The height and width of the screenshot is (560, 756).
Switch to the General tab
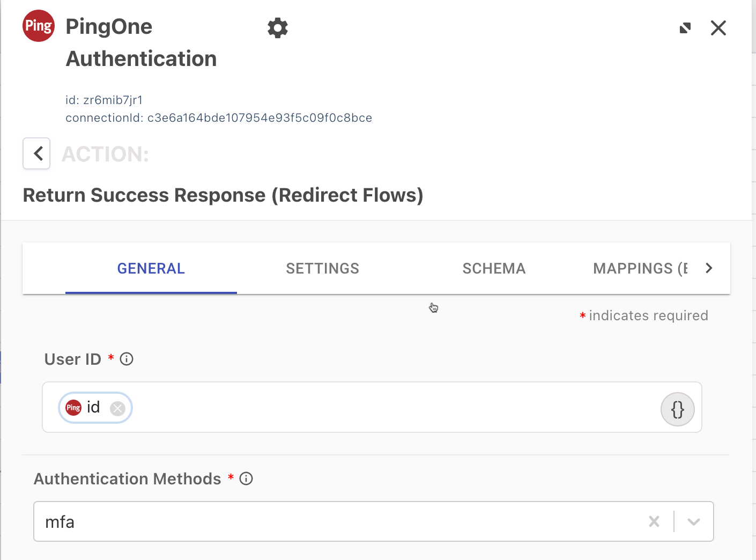(x=151, y=268)
